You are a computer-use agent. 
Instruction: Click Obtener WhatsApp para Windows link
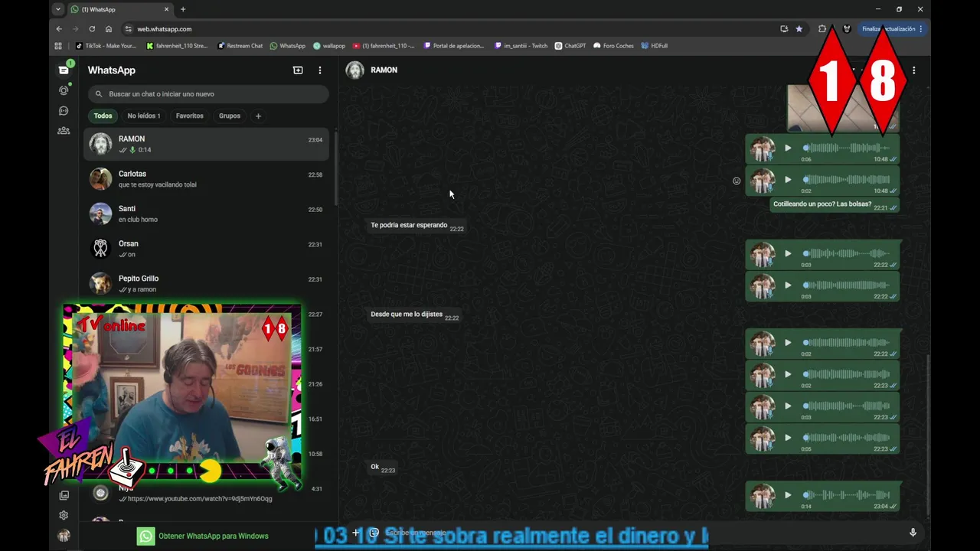pos(203,536)
